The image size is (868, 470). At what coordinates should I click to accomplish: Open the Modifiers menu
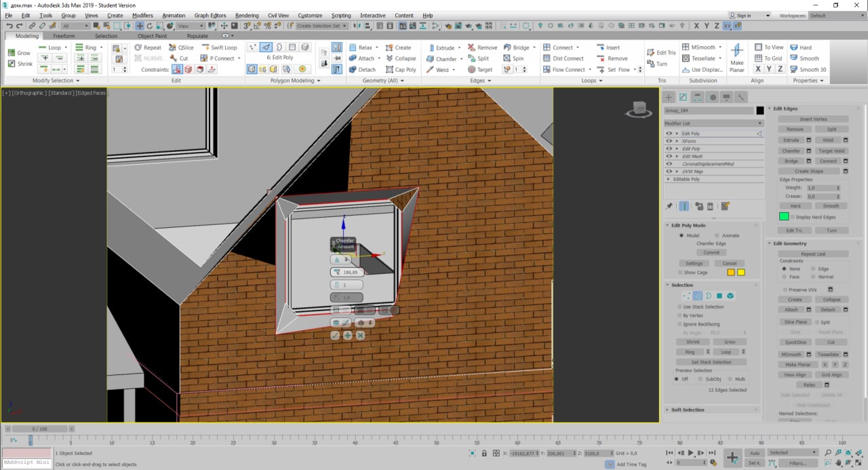[142, 15]
